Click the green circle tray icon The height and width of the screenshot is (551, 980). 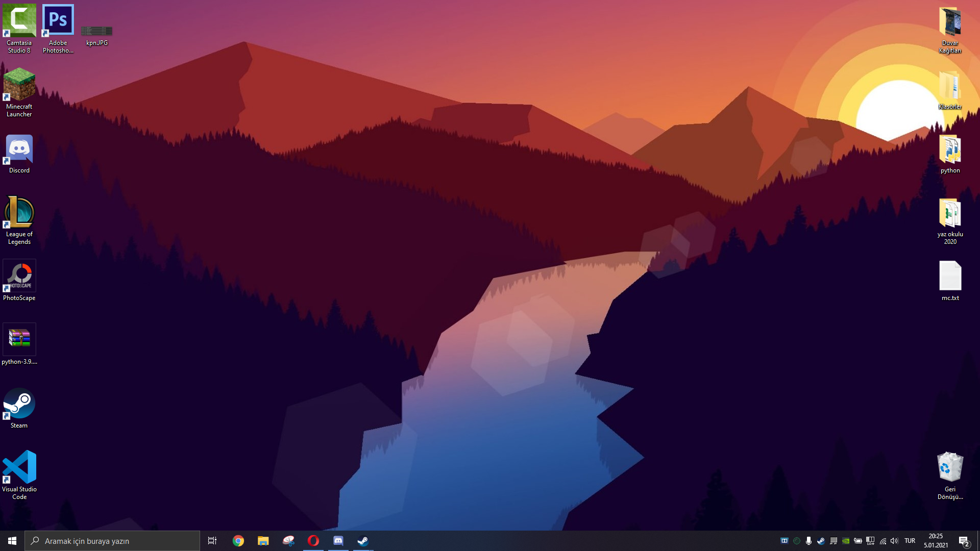pyautogui.click(x=797, y=541)
